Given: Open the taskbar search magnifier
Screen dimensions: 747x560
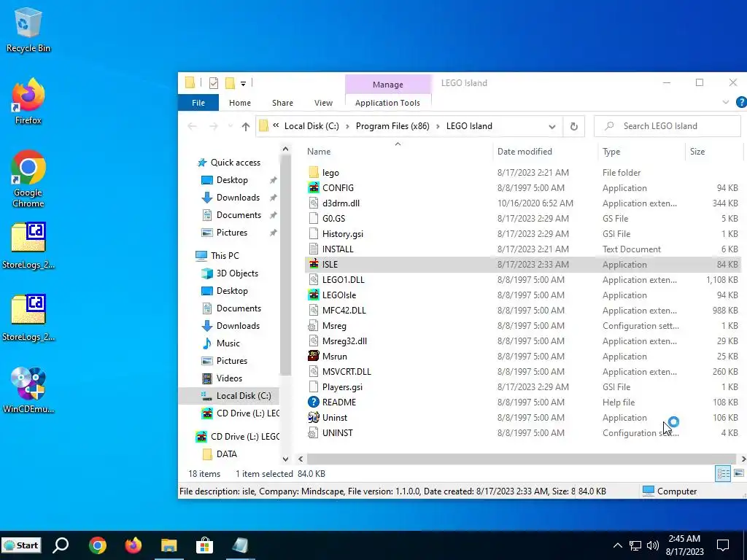Looking at the screenshot, I should [x=61, y=545].
